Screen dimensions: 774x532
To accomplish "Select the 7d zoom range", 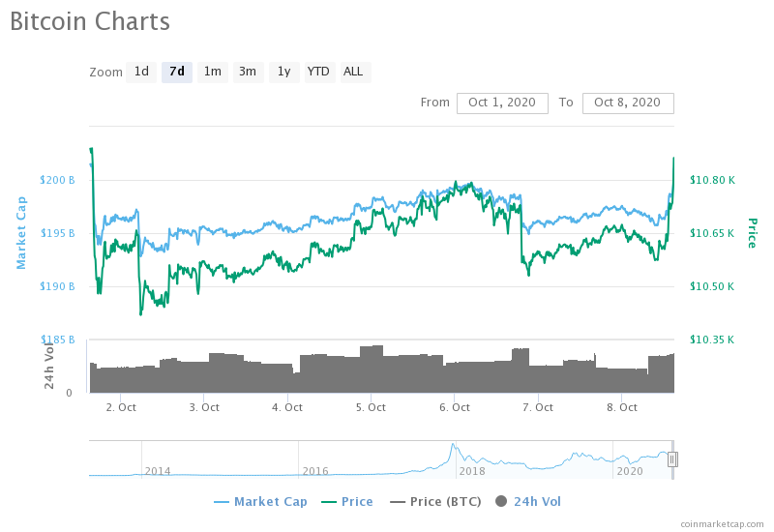I will click(177, 72).
